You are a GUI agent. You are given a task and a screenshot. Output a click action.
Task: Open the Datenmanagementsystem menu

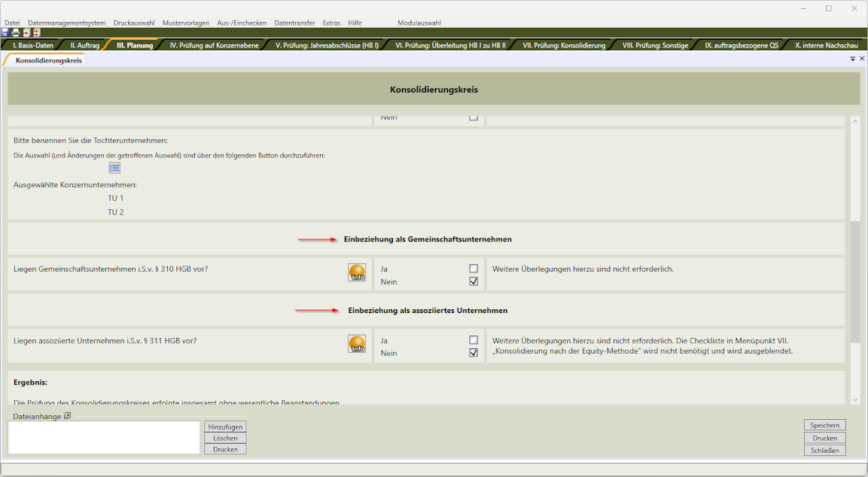pos(66,23)
